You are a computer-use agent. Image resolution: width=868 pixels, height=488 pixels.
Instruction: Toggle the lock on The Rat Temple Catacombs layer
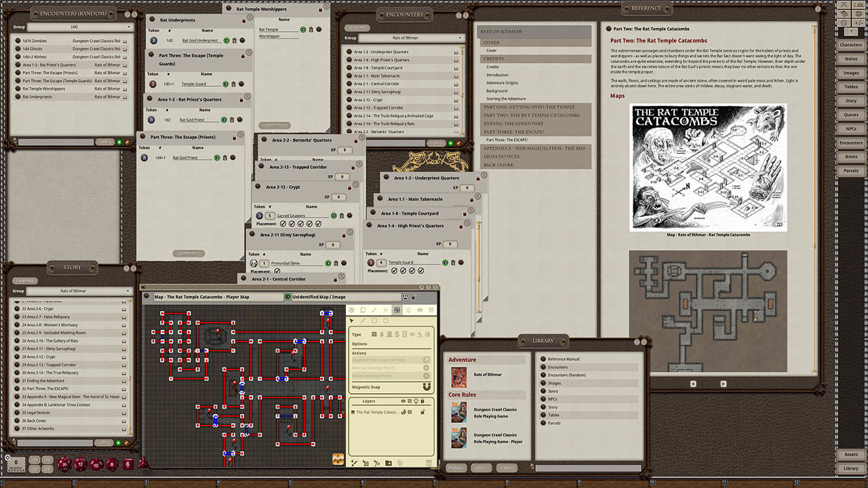[422, 412]
